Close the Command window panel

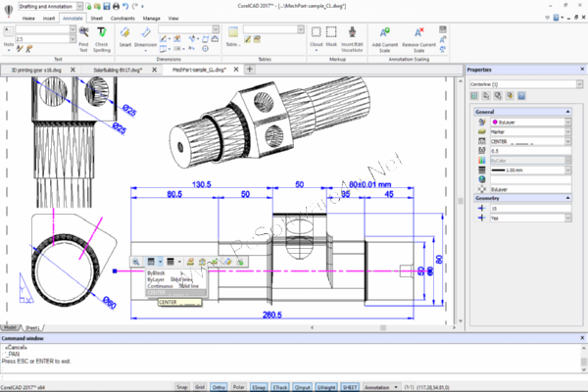coord(582,338)
